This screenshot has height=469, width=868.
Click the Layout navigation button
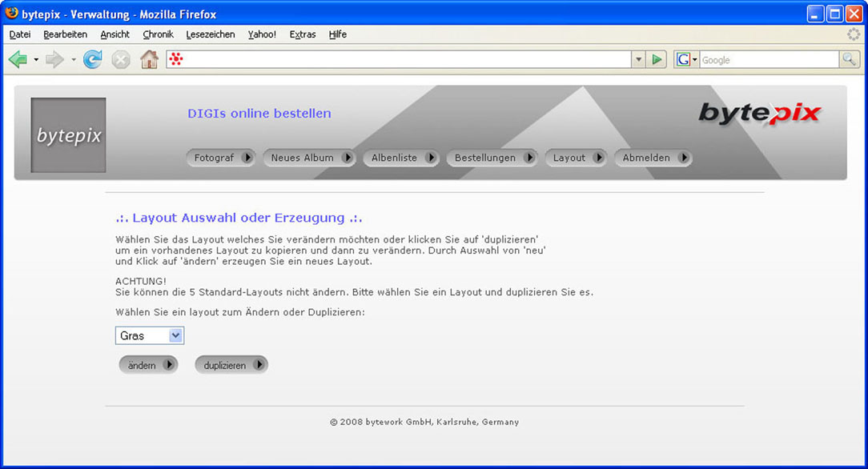click(x=576, y=158)
